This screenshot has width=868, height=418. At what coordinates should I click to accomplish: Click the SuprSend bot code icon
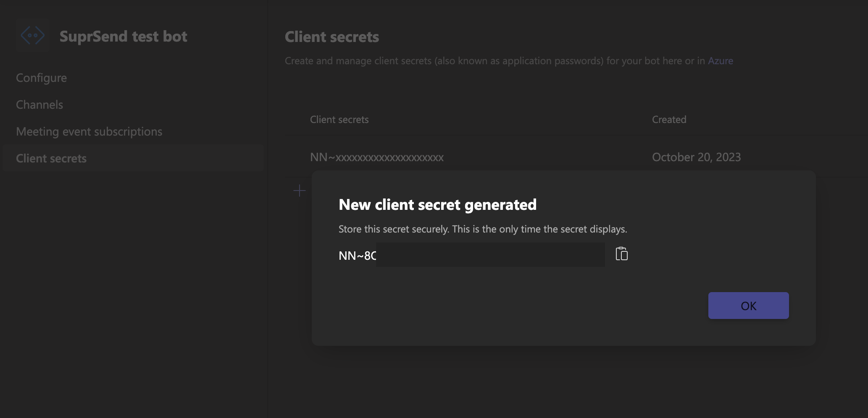coord(33,36)
